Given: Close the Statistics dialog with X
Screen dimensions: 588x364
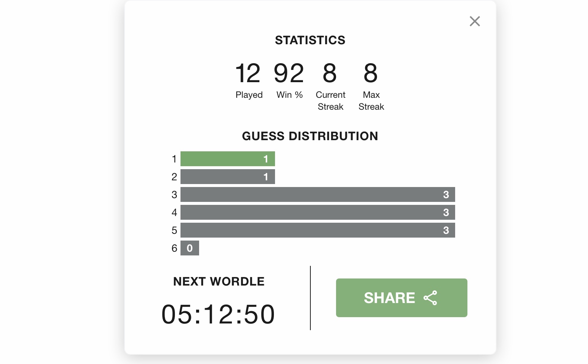Looking at the screenshot, I should (474, 21).
